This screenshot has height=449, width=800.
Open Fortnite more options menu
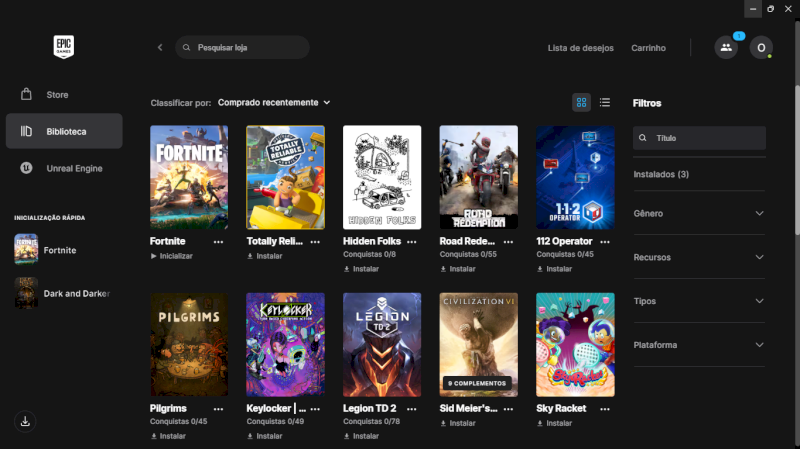[218, 242]
